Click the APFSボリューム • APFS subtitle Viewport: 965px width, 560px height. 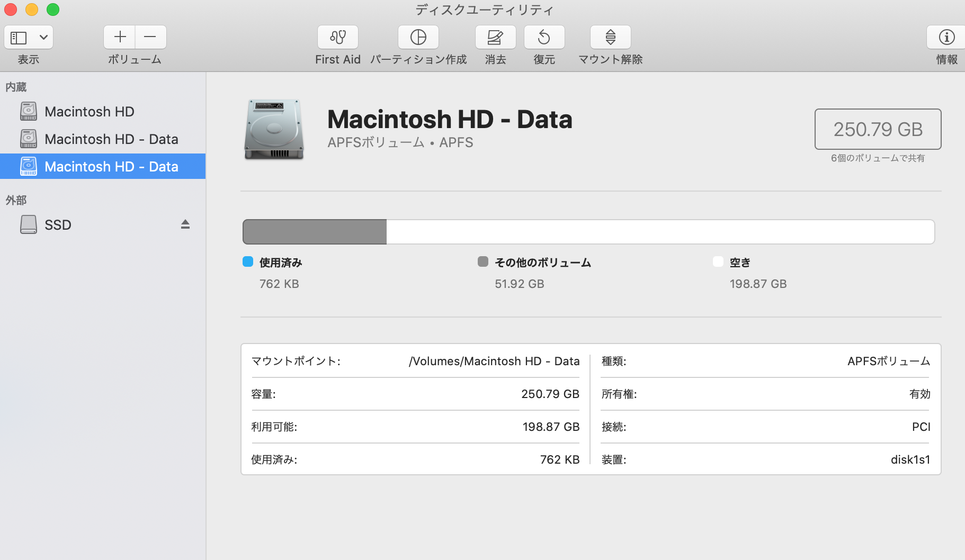point(400,142)
